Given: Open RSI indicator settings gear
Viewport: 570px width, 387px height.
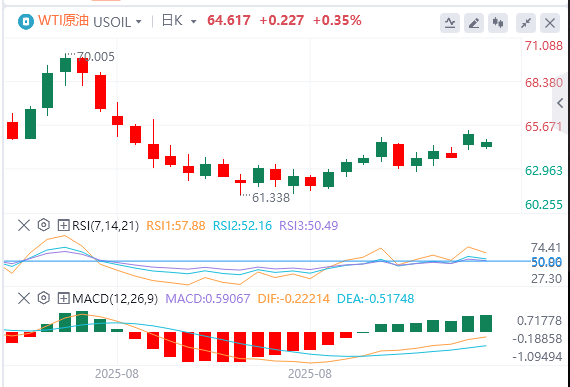Looking at the screenshot, I should click(44, 225).
